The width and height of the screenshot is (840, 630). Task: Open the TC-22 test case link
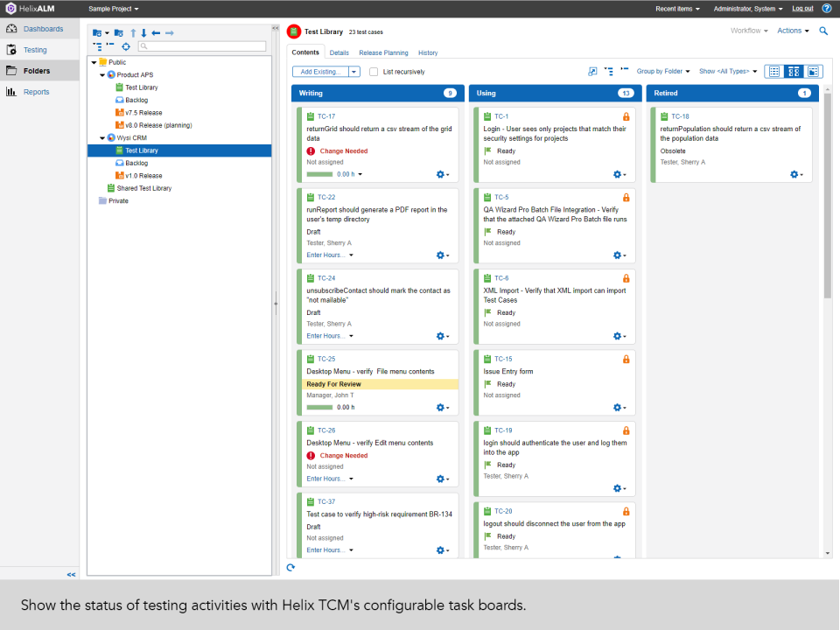pyautogui.click(x=326, y=197)
